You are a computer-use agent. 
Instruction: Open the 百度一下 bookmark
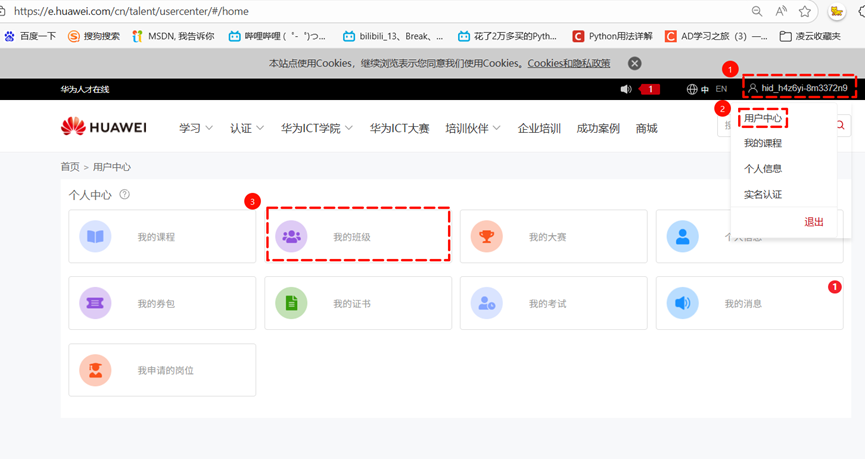tap(30, 36)
